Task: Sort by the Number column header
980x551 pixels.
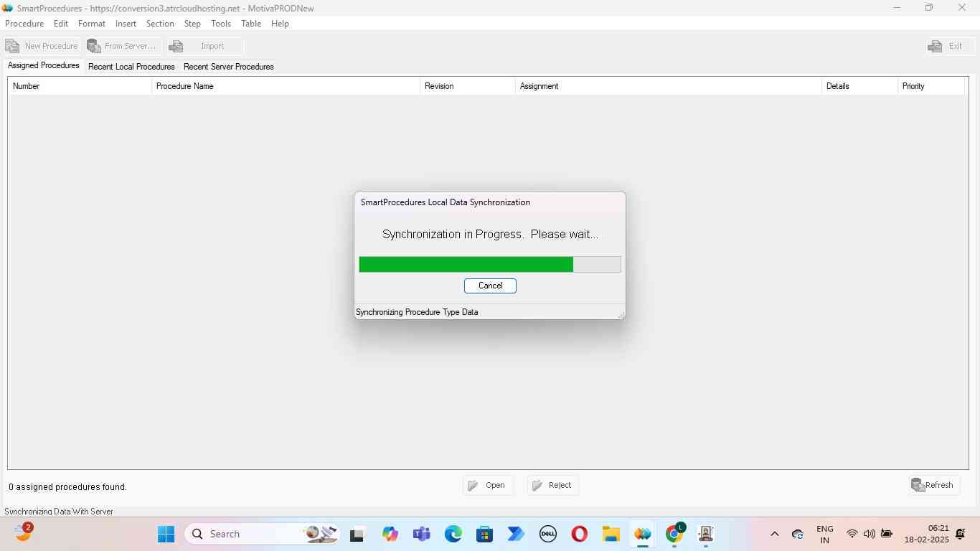Action: [80, 86]
